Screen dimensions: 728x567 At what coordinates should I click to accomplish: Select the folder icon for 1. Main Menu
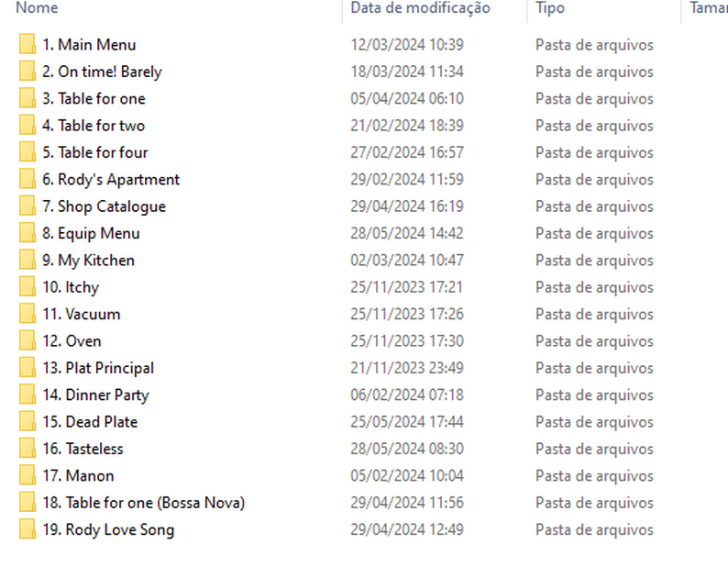(x=28, y=45)
